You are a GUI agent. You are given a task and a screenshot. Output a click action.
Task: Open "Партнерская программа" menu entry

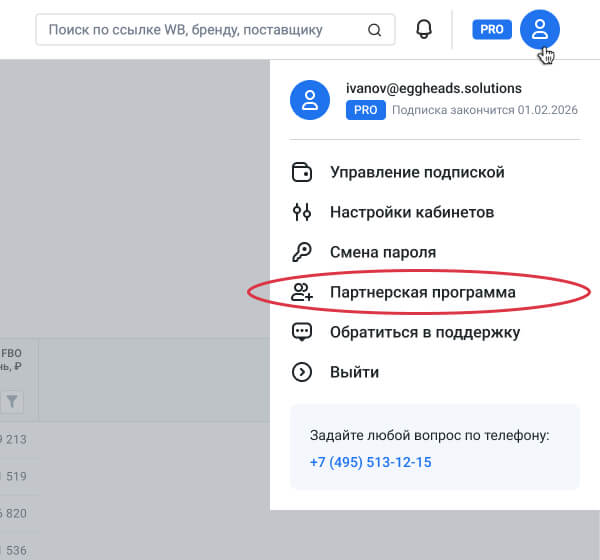point(423,292)
